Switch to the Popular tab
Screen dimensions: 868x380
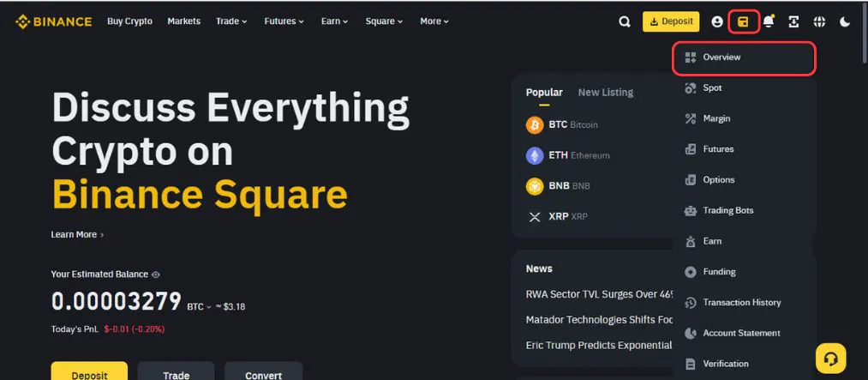pyautogui.click(x=544, y=93)
